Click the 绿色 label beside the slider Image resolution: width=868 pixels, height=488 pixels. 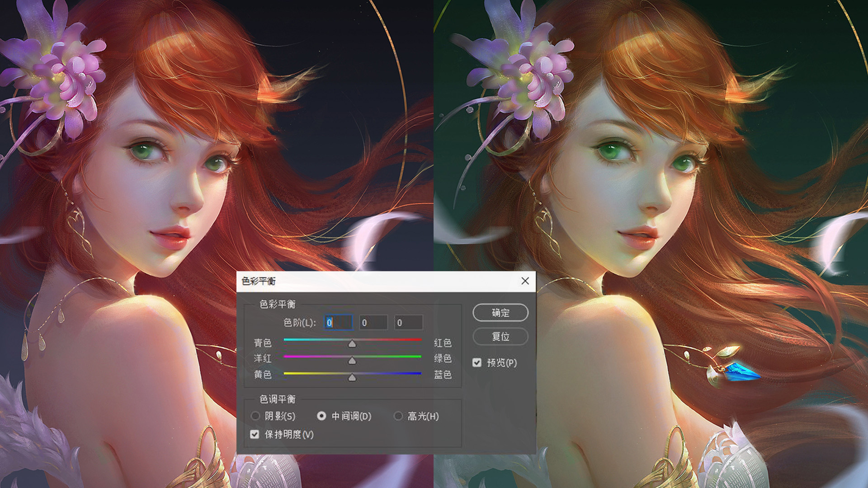pyautogui.click(x=443, y=358)
